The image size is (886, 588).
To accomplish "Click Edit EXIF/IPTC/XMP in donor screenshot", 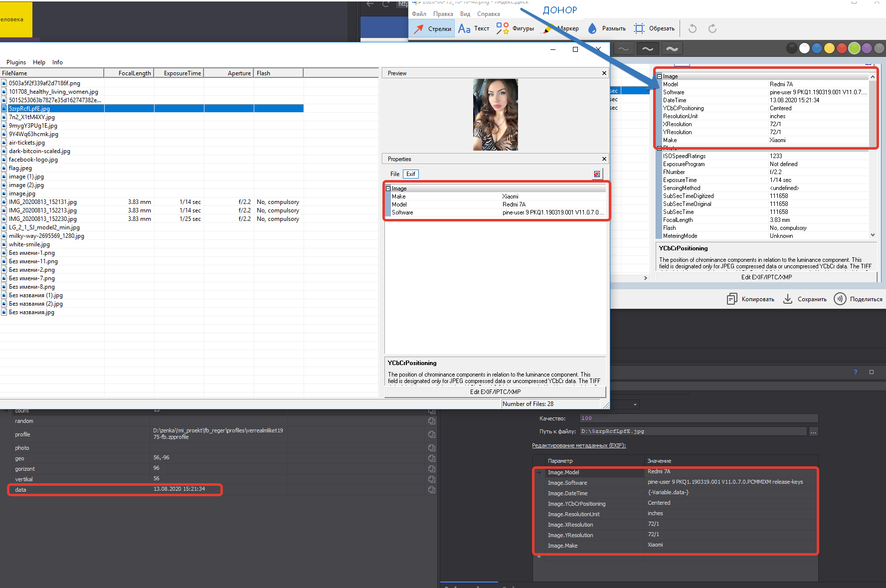I will pyautogui.click(x=766, y=277).
